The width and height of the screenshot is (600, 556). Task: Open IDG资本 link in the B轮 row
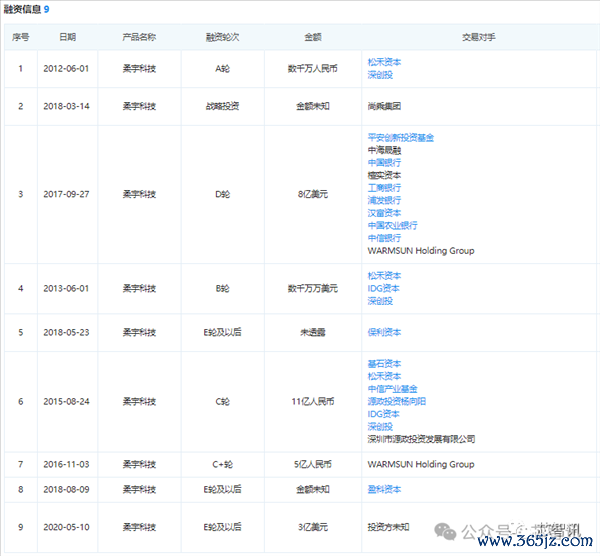pyautogui.click(x=383, y=288)
